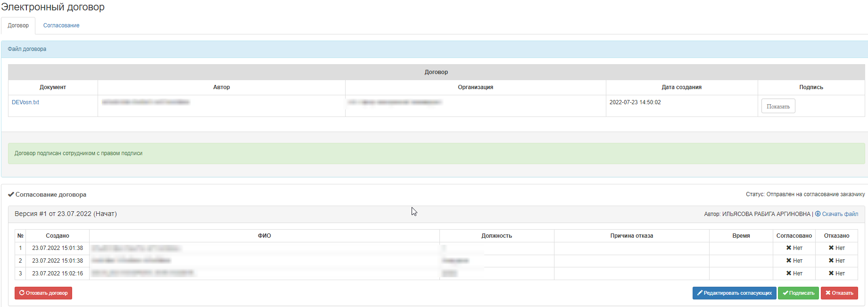The width and height of the screenshot is (868, 307).
Task: Click the Отозвать договор red button
Action: pos(43,293)
